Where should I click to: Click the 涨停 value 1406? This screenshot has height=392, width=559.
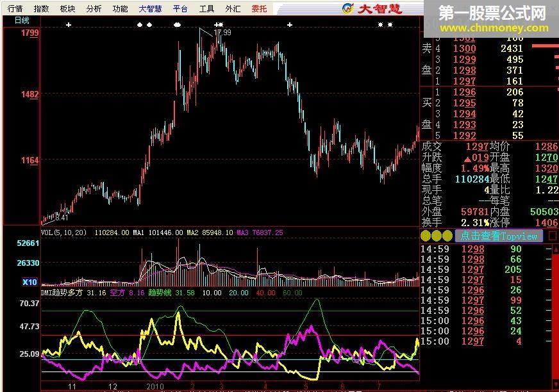click(x=546, y=223)
